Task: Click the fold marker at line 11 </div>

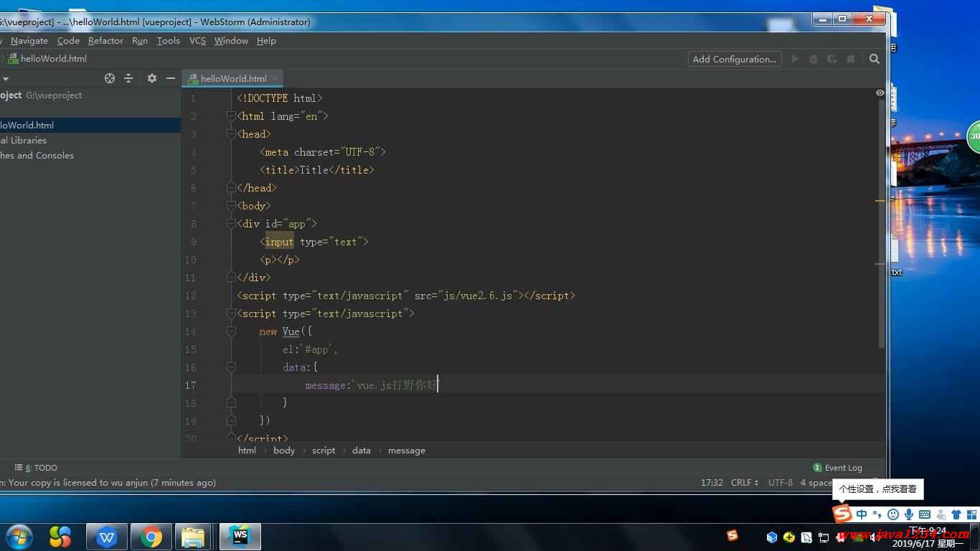Action: 231,277
